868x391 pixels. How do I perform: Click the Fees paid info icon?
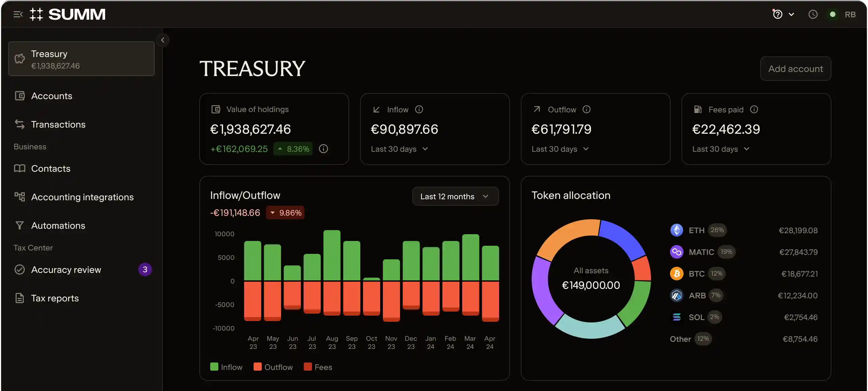754,109
